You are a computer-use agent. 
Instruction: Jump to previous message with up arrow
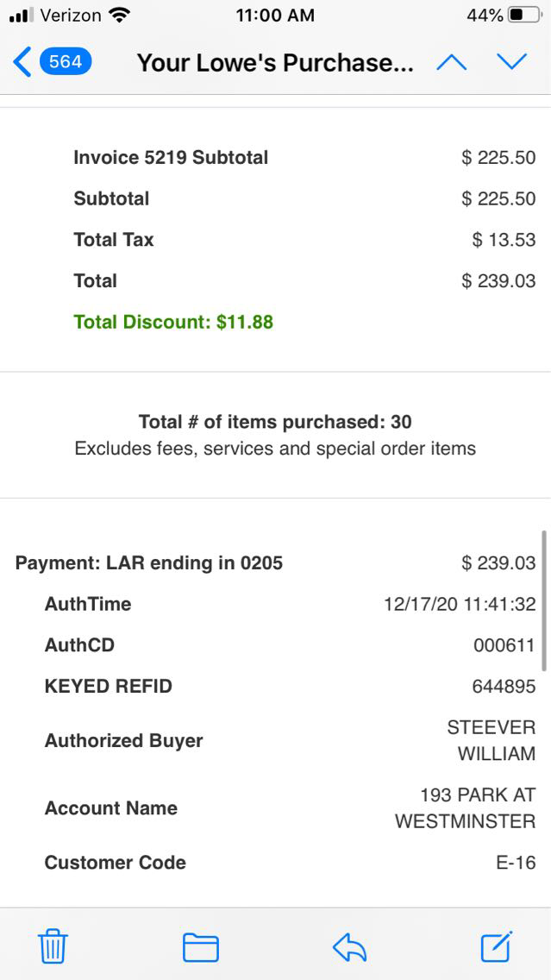click(x=451, y=62)
